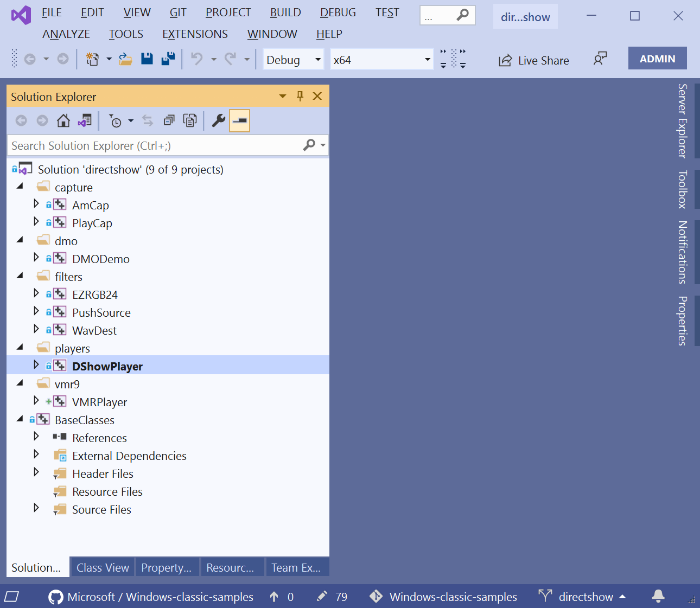
Task: Click the ADMIN account button
Action: pos(657,58)
